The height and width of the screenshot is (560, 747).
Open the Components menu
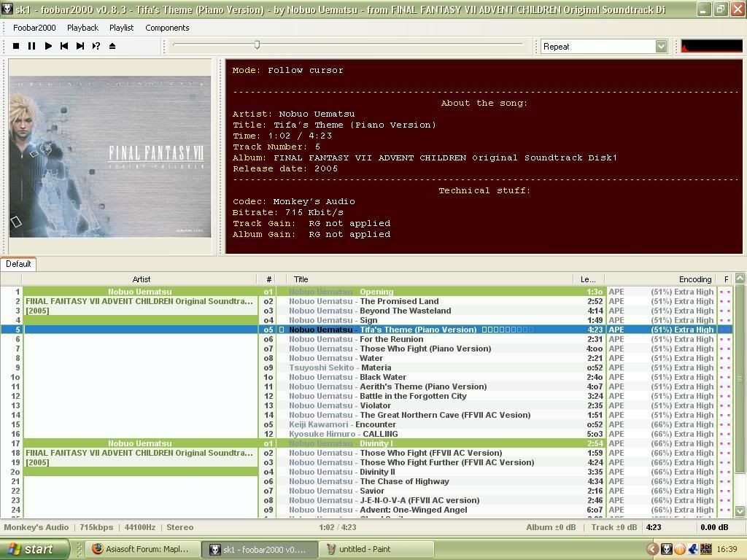pyautogui.click(x=167, y=28)
